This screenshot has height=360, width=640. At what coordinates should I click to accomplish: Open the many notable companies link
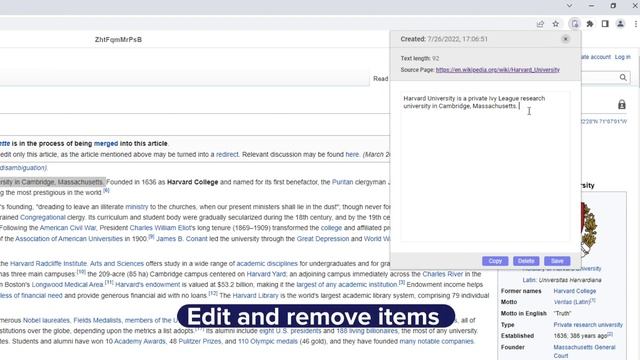pyautogui.click(x=436, y=341)
